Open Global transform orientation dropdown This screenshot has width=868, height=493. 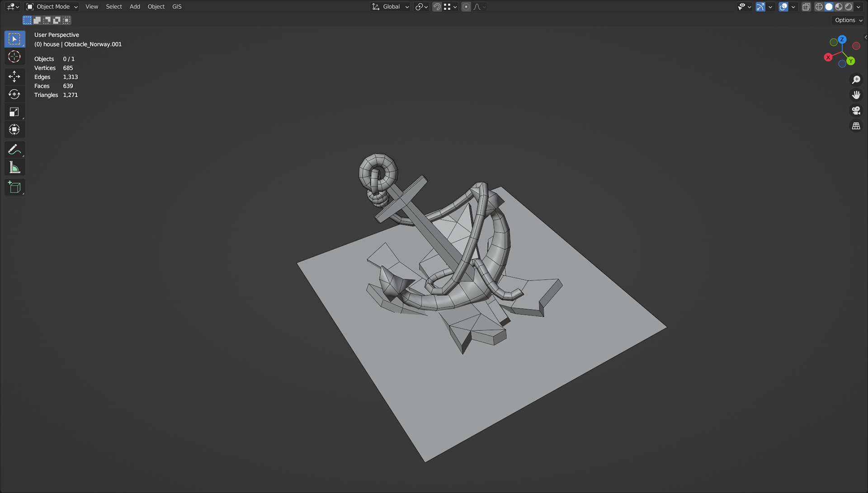point(391,7)
